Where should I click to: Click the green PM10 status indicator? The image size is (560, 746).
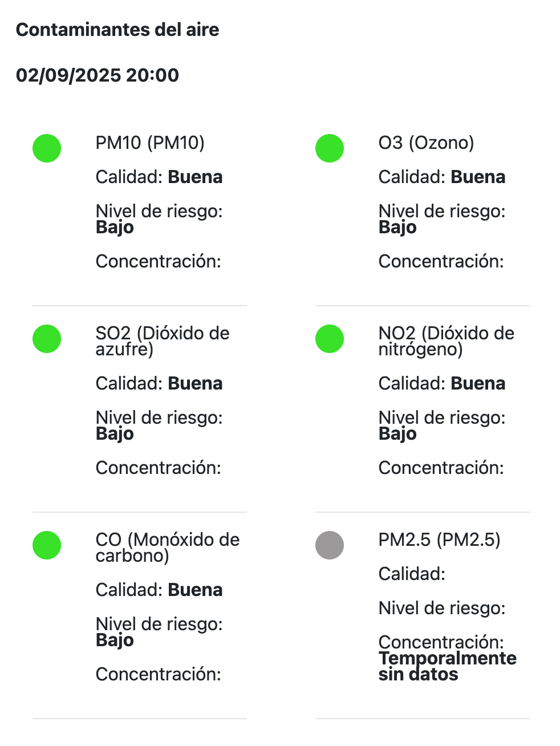[47, 148]
